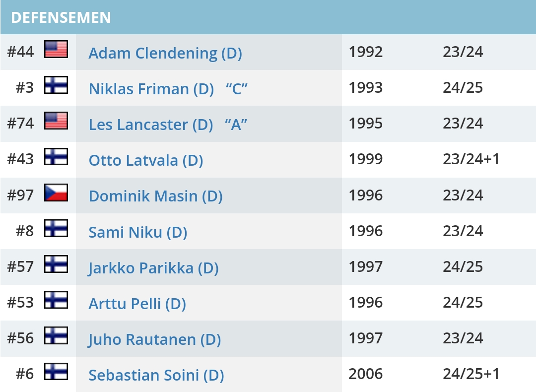
Task: Click the Finland flag beside Sebastian Soini
Action: (56, 371)
